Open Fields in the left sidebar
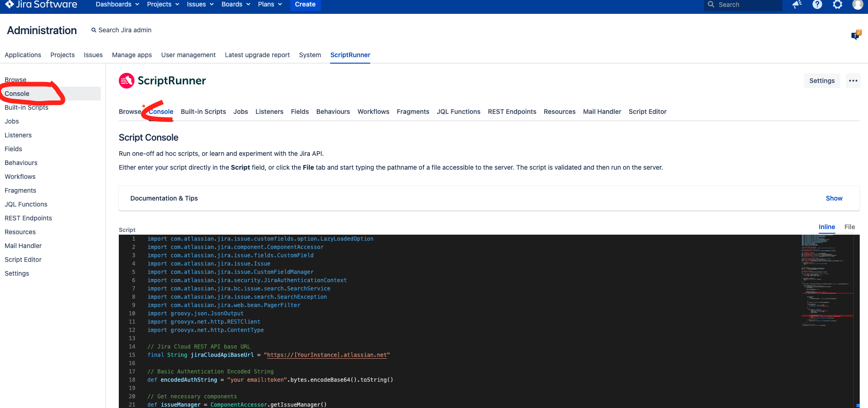Viewport: 868px width, 408px height. pos(13,149)
